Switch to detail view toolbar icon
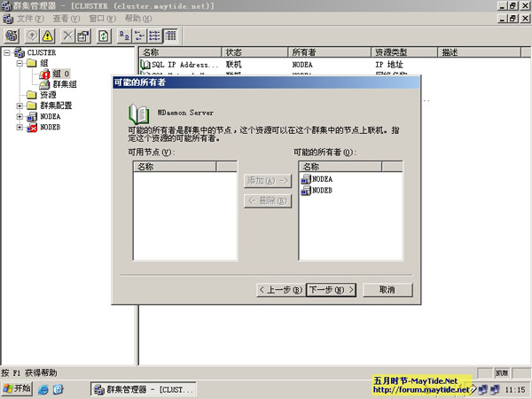The image size is (532, 399). (x=170, y=35)
